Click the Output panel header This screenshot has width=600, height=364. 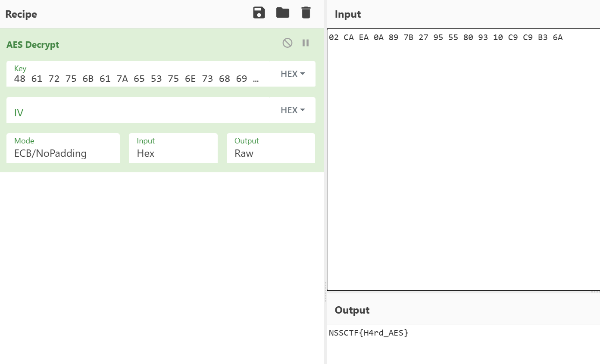352,310
